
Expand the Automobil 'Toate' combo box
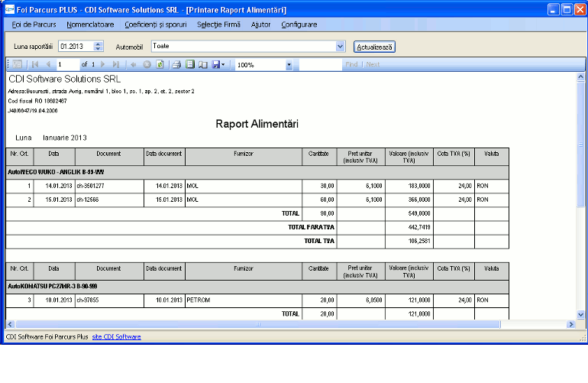341,47
